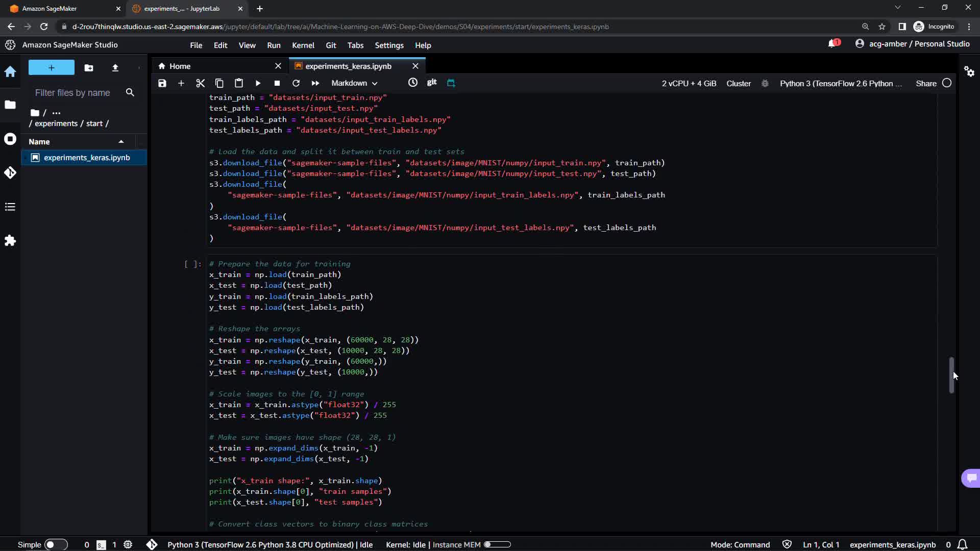Click the 2 vCPU + 4 GiB instance button
Viewport: 980px width, 551px height.
coord(689,83)
